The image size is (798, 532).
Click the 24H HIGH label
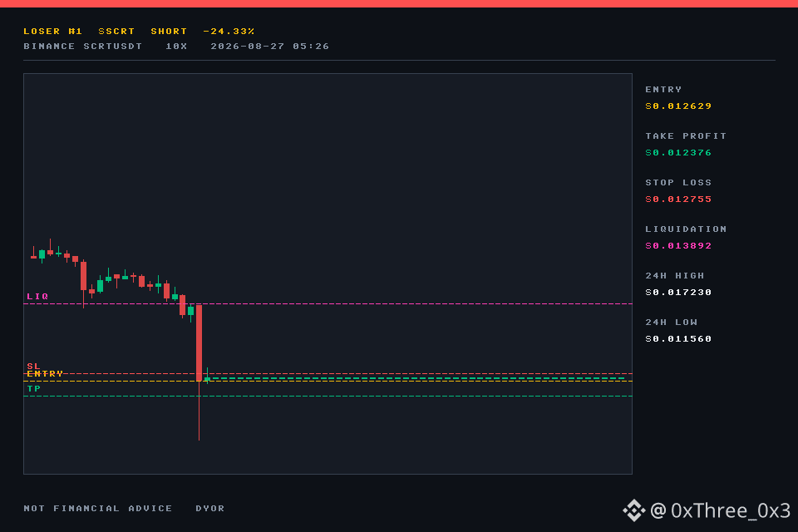(675, 275)
